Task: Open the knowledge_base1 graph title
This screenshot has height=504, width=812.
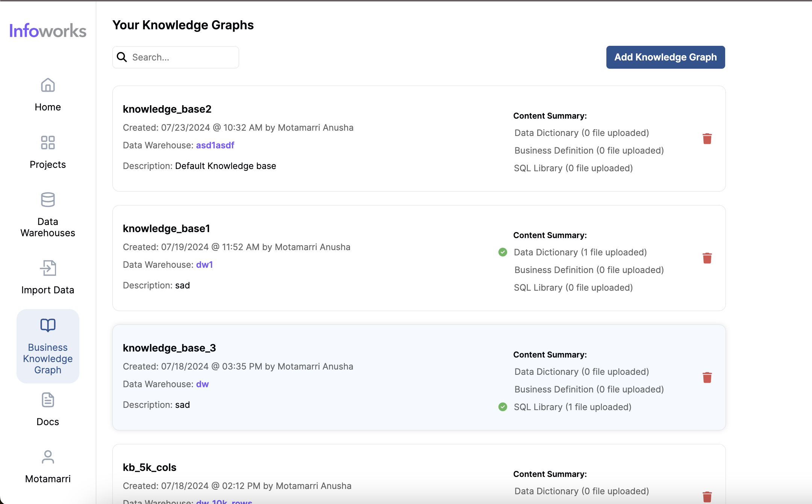Action: (x=166, y=229)
